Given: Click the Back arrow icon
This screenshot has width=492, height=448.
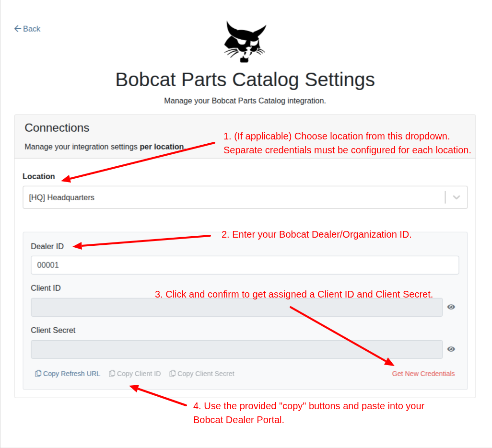Looking at the screenshot, I should coord(18,29).
